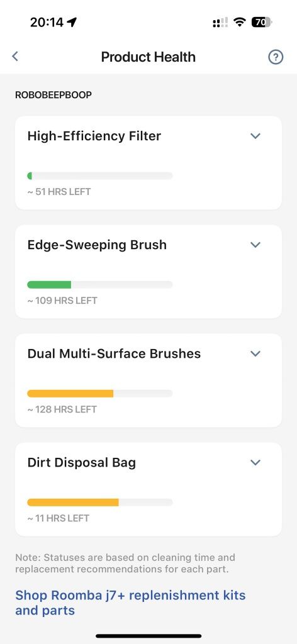Select the Dual Multi-Surface Brushes title
Viewport: 297px width, 644px height.
coord(114,353)
